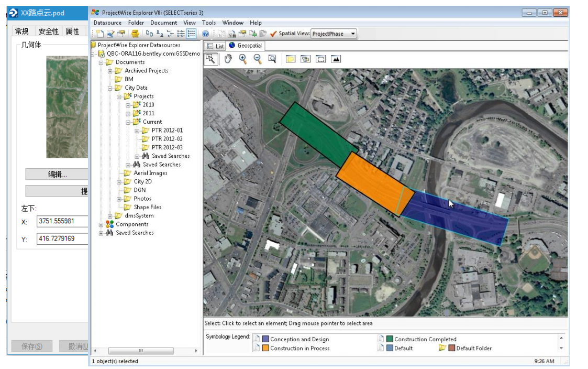Screen dimensions: 588x369
Task: Collapse the Projects folder node
Action: click(119, 96)
